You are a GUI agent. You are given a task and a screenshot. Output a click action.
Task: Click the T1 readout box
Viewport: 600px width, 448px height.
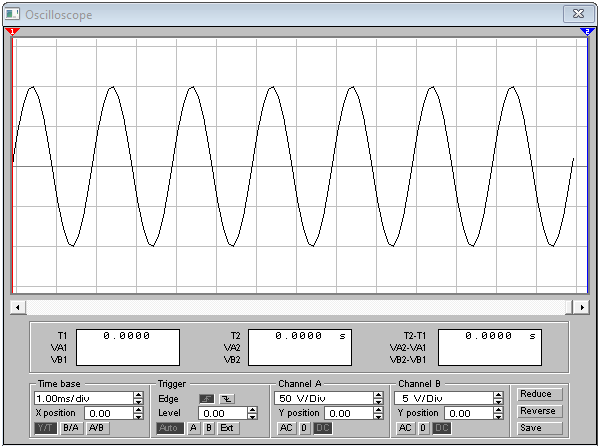pos(128,347)
